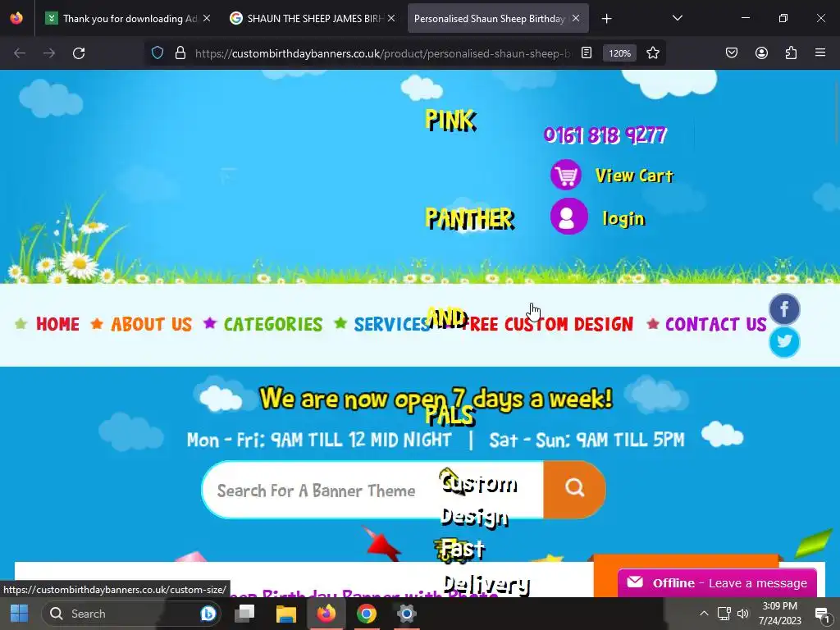Open the Offline Leave a message chat widget
The height and width of the screenshot is (630, 840).
point(717,583)
